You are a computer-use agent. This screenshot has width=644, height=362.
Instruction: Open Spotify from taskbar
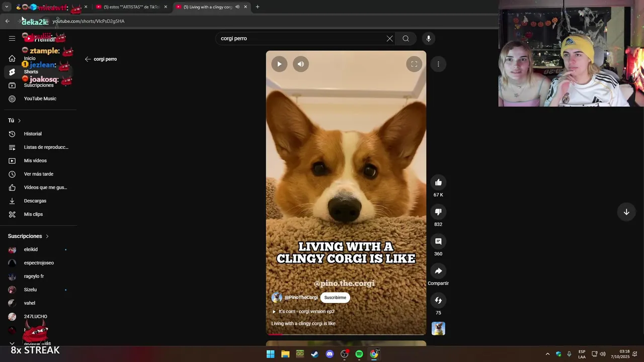359,354
